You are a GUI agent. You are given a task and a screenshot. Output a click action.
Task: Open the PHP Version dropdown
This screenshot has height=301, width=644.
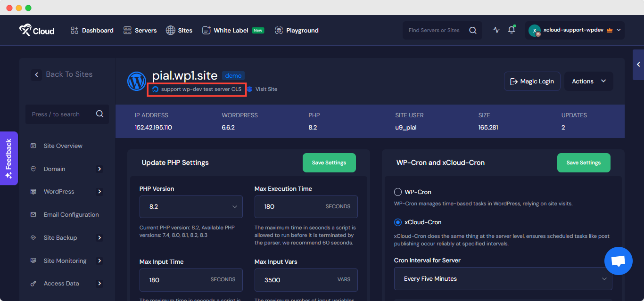(190, 206)
